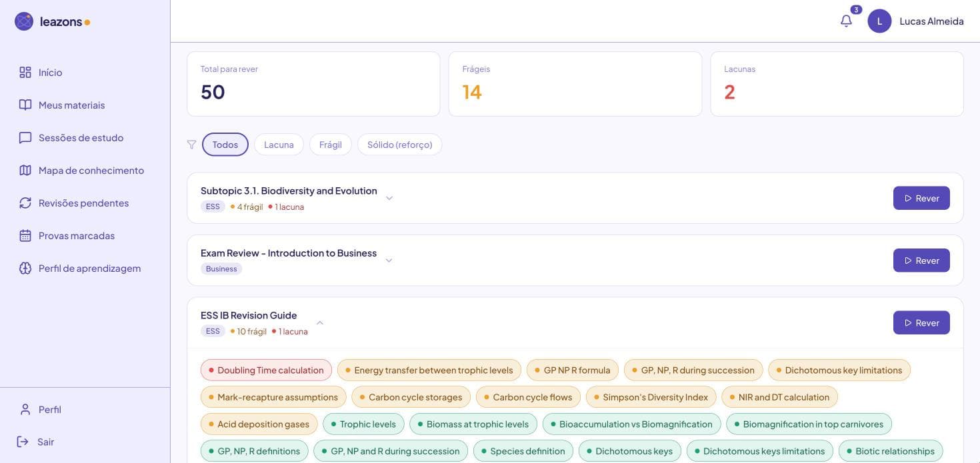Rever Exam Review - Introduction to Business

[921, 260]
